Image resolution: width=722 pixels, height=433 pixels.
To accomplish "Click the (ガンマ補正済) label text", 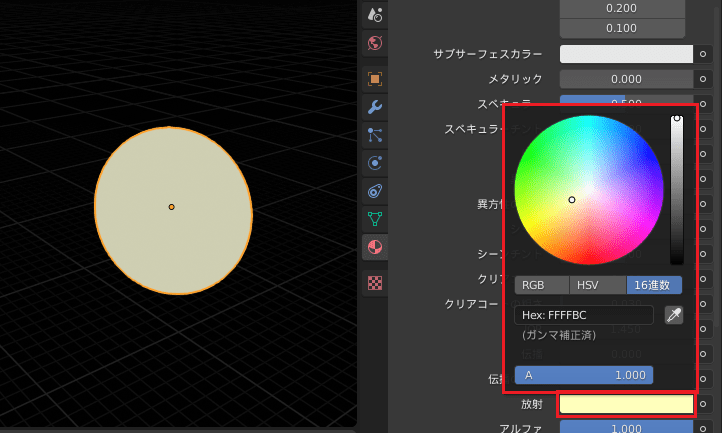I will (559, 335).
